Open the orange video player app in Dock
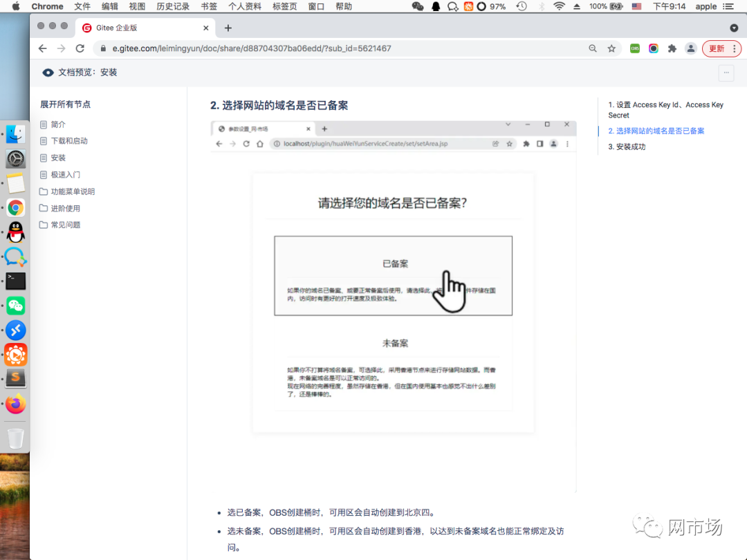 [15, 355]
